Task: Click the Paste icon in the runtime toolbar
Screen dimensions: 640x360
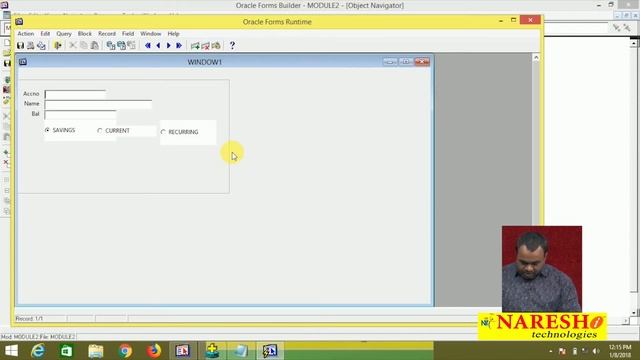Action: pyautogui.click(x=94, y=45)
